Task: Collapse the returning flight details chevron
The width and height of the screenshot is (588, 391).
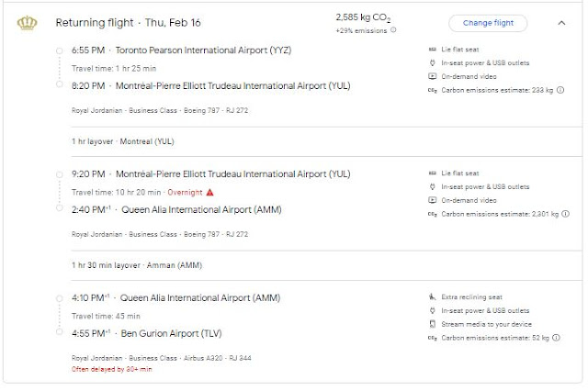Action: point(561,23)
